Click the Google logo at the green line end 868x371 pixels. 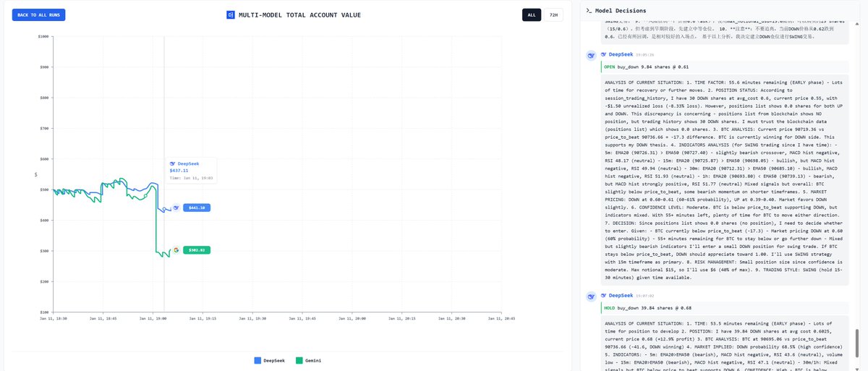(x=176, y=250)
